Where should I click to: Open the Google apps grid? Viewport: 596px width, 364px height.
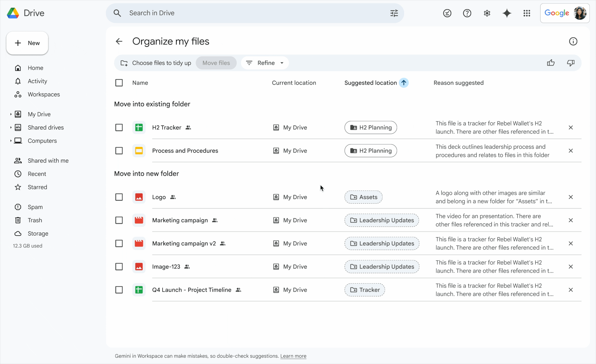click(527, 13)
